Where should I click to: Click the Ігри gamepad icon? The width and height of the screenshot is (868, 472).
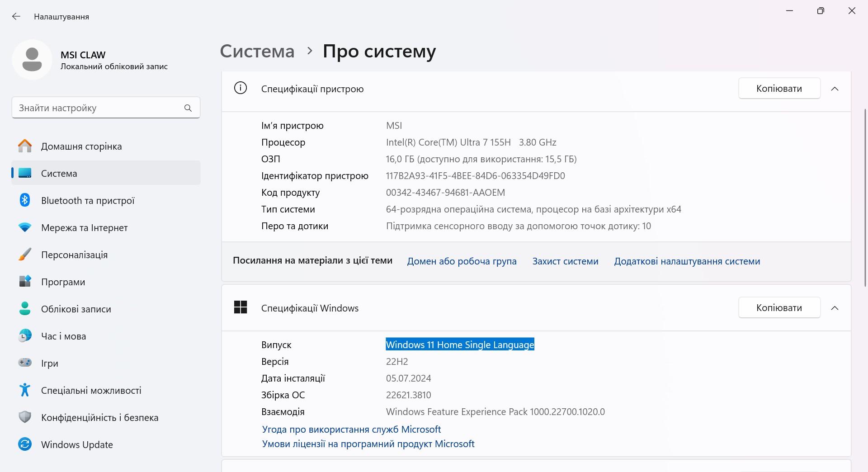25,363
